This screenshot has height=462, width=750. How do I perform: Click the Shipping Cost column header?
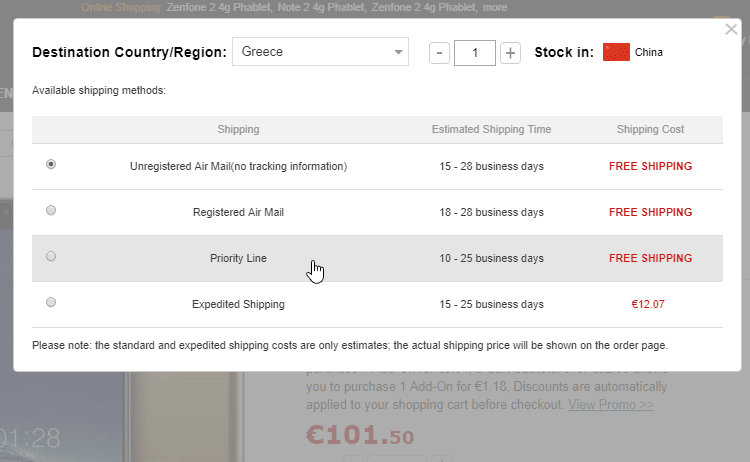click(x=650, y=130)
